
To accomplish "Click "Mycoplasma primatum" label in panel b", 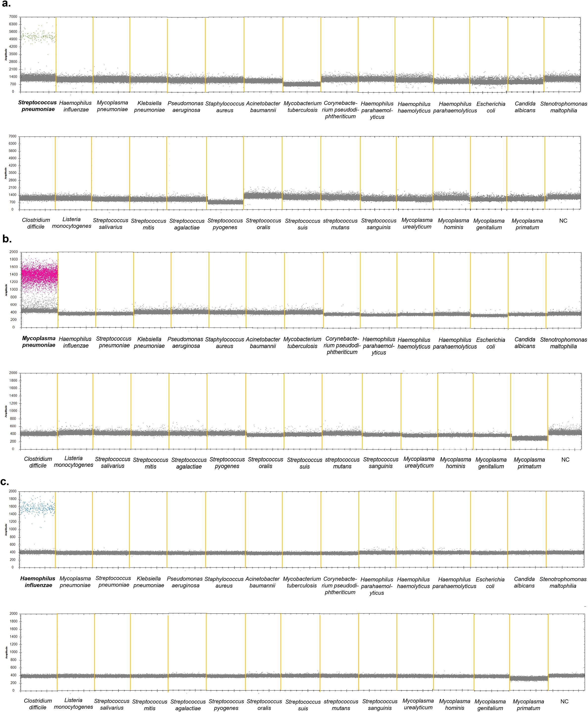I will click(529, 463).
